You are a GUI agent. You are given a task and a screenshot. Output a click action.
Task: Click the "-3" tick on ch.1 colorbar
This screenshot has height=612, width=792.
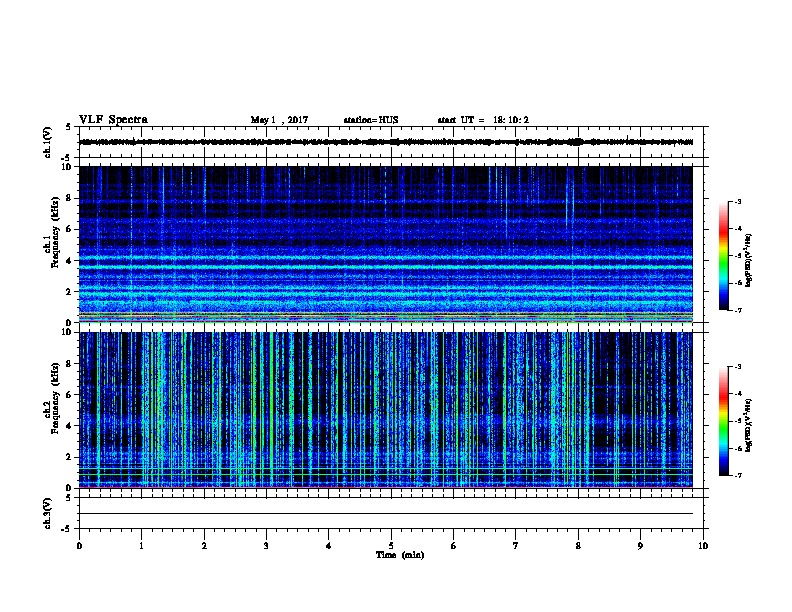[738, 202]
